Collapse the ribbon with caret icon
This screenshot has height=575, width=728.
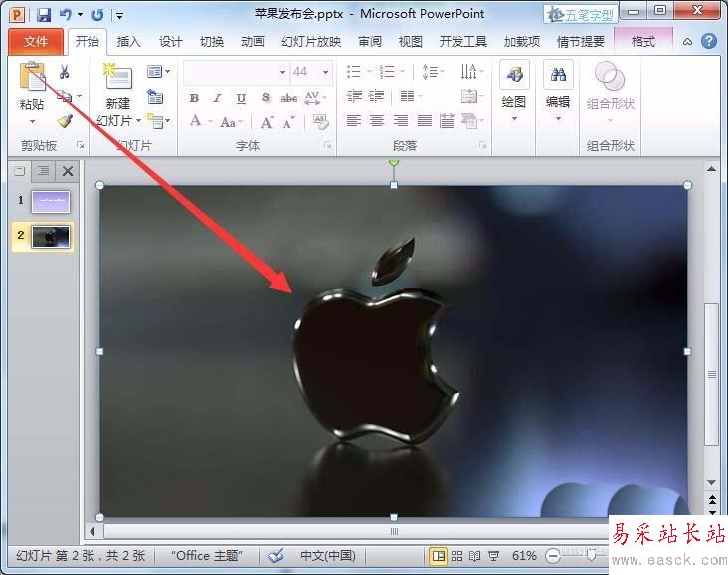tap(687, 42)
